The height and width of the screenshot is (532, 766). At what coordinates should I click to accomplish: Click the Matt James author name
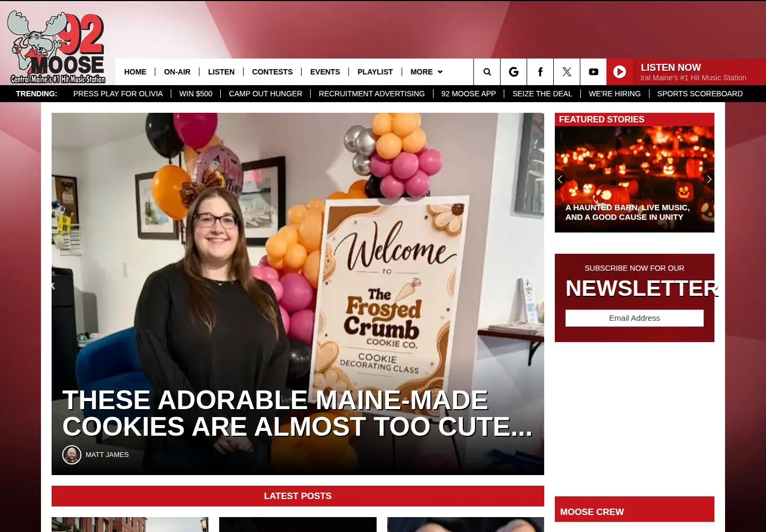[x=107, y=455]
